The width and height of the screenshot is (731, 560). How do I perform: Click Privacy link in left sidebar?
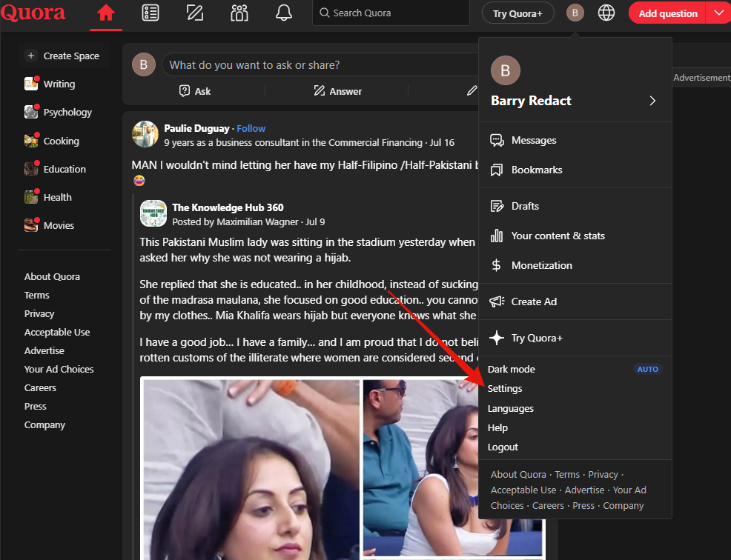click(39, 314)
